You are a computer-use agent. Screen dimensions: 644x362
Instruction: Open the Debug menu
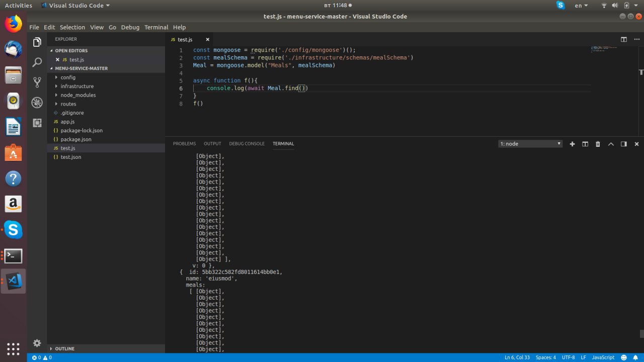point(130,27)
